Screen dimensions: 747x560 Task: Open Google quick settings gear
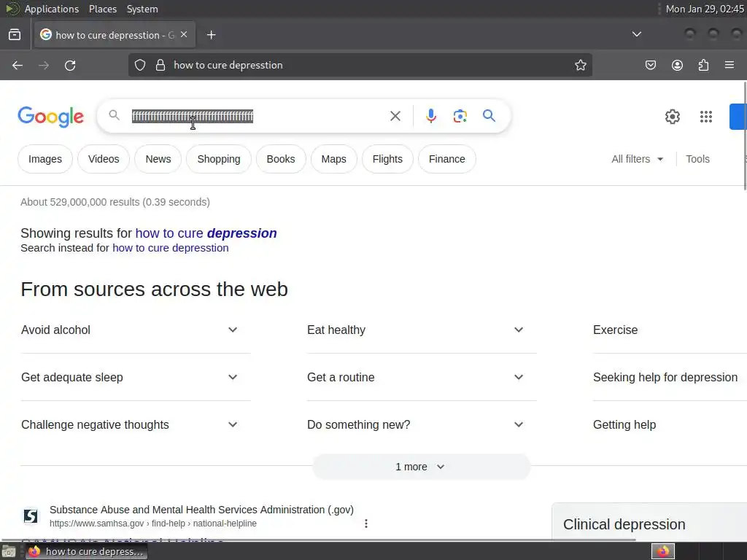(672, 117)
